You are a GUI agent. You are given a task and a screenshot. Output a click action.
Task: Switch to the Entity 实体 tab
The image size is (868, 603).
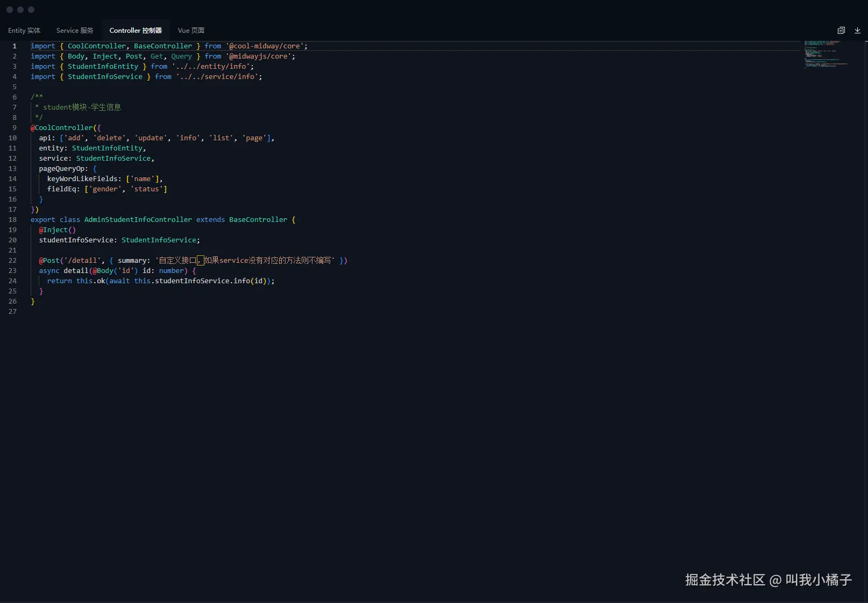tap(24, 31)
